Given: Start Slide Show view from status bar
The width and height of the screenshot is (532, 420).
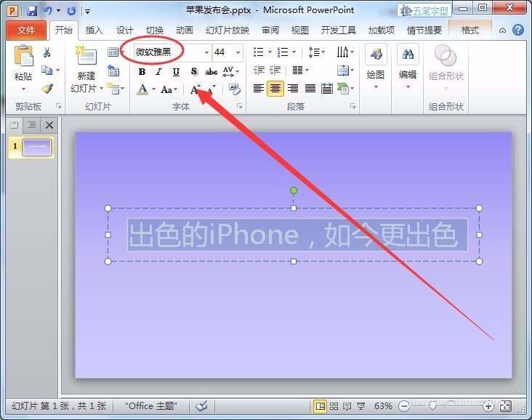Looking at the screenshot, I should (360, 406).
